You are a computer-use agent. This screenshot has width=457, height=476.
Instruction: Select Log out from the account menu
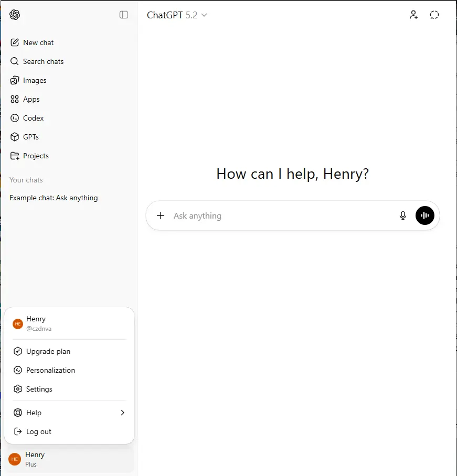(x=69, y=431)
